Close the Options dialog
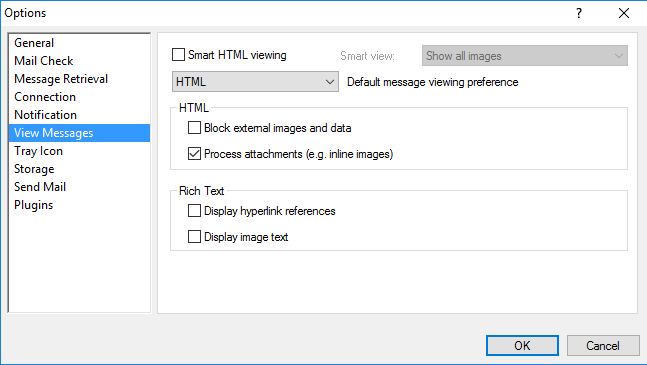The image size is (647, 365). 624,13
